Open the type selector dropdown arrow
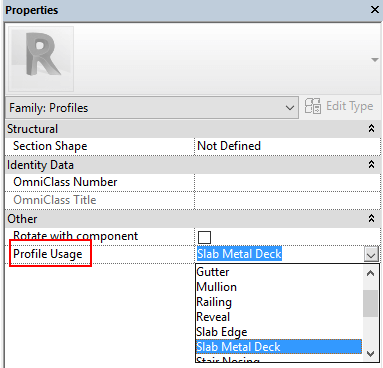The width and height of the screenshot is (383, 368). 375,60
